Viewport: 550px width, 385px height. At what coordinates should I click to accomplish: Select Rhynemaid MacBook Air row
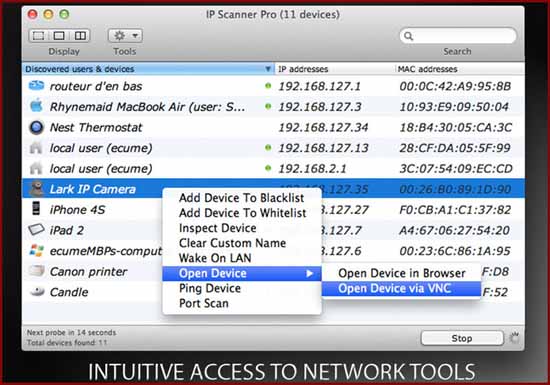point(273,107)
